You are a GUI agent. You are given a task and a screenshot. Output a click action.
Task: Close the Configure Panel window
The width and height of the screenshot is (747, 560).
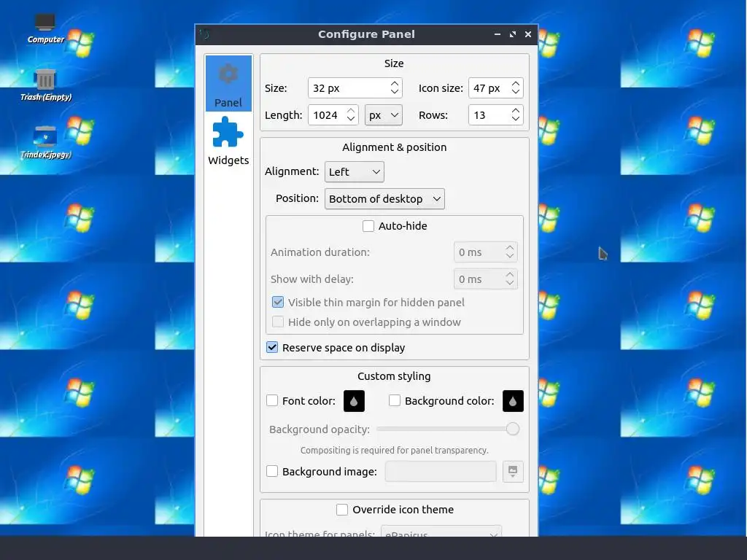coord(528,34)
